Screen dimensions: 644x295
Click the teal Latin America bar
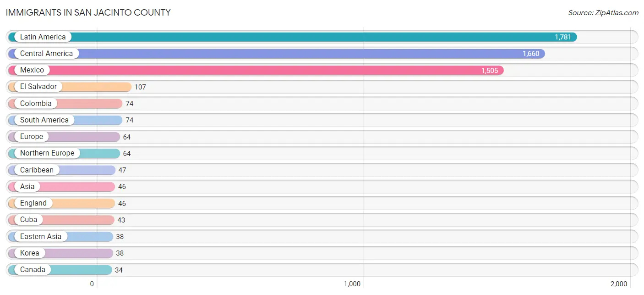point(292,37)
